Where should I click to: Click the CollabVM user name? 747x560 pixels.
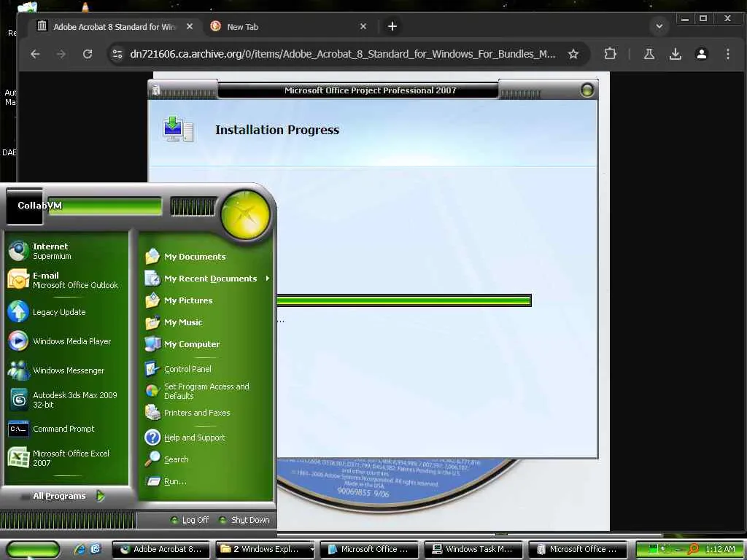tap(39, 206)
